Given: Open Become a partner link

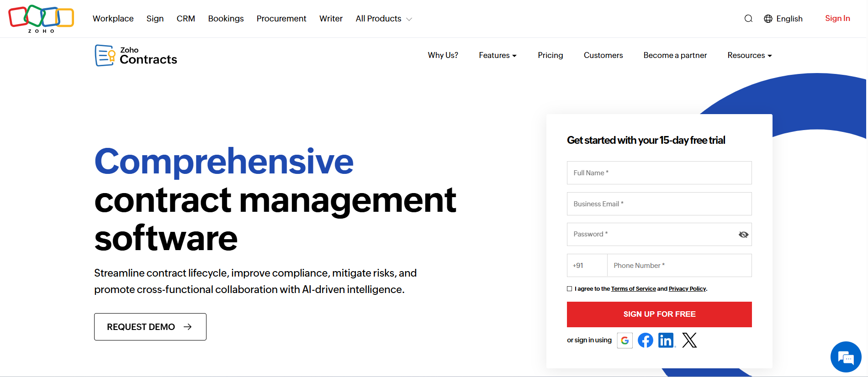Looking at the screenshot, I should [x=675, y=55].
